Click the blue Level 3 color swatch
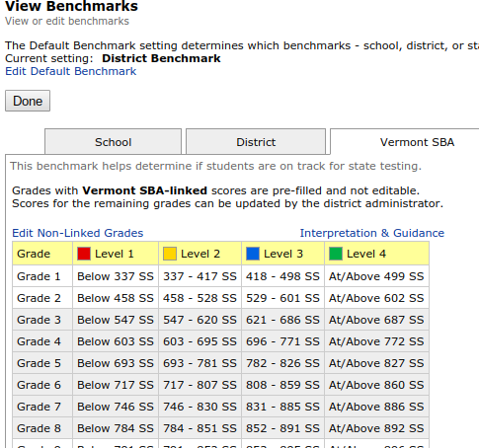479x448 pixels. 253,254
